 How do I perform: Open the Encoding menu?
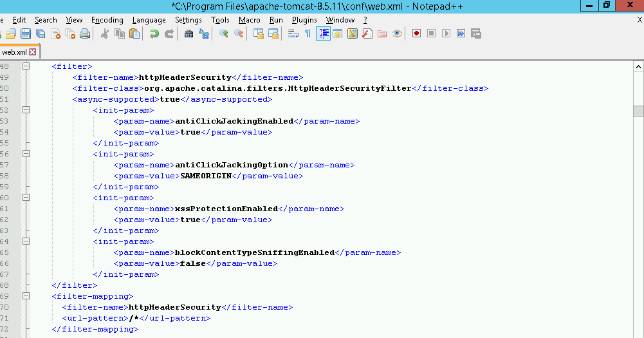tap(107, 20)
